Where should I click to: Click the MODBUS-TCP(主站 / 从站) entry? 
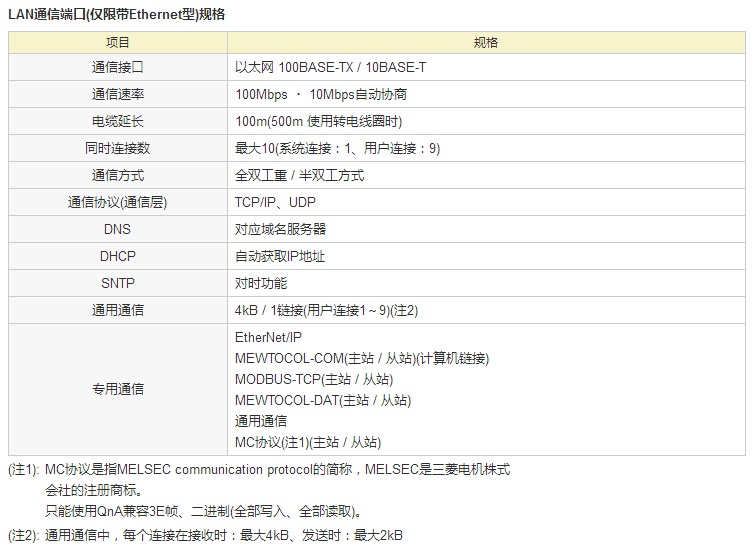(313, 380)
